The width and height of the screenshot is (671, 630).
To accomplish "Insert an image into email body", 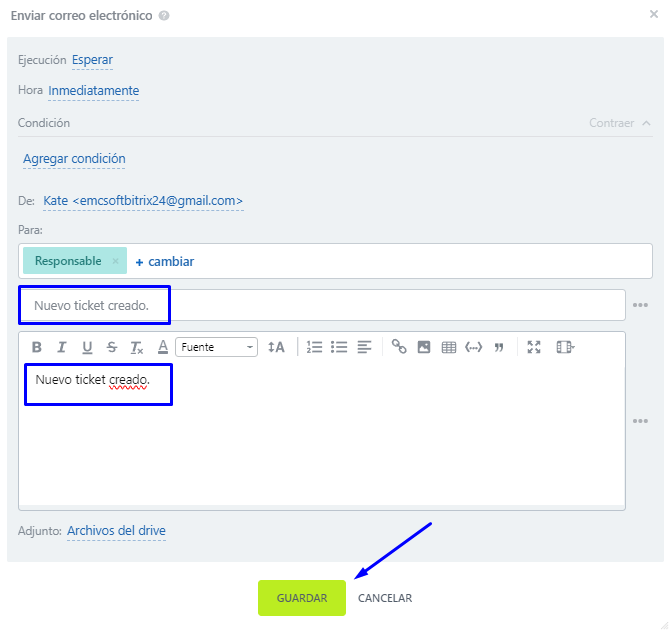I will point(424,347).
